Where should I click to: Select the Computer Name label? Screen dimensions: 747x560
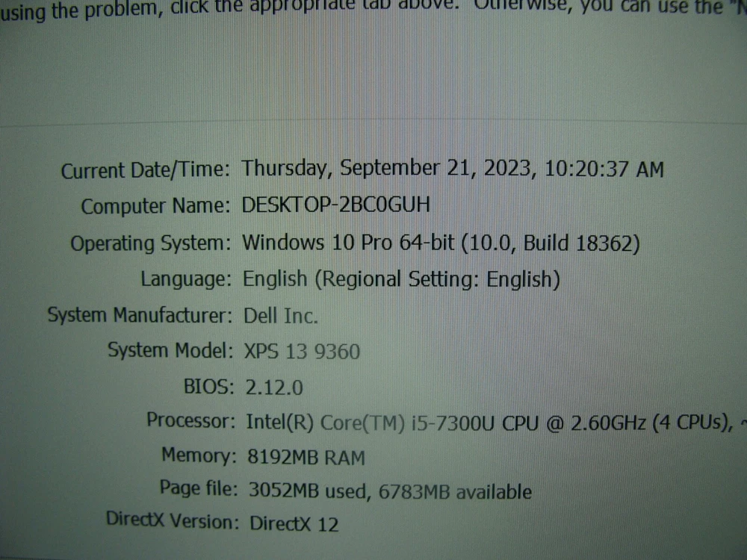155,207
